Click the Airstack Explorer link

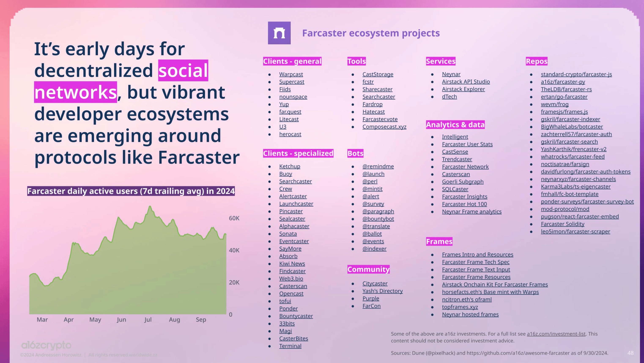(x=463, y=89)
